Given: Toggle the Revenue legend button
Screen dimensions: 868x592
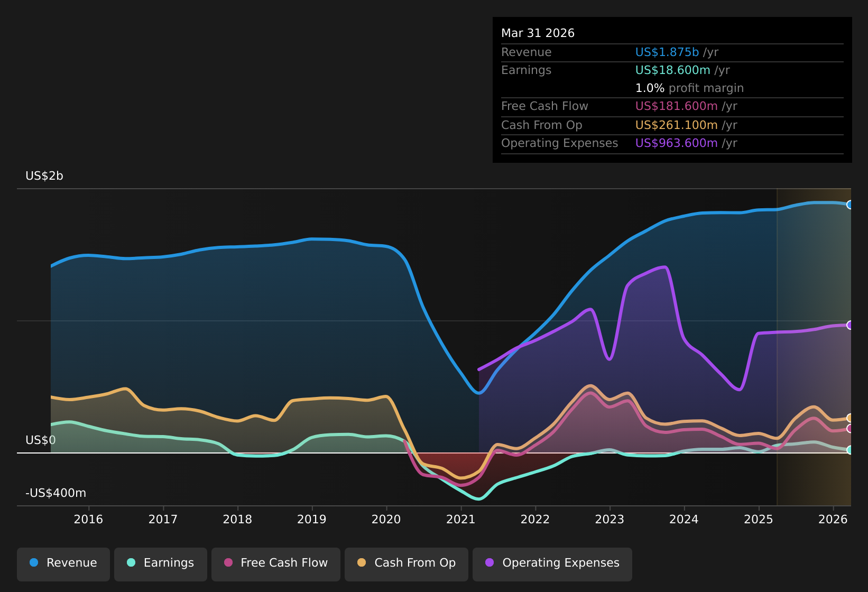Looking at the screenshot, I should (x=63, y=563).
